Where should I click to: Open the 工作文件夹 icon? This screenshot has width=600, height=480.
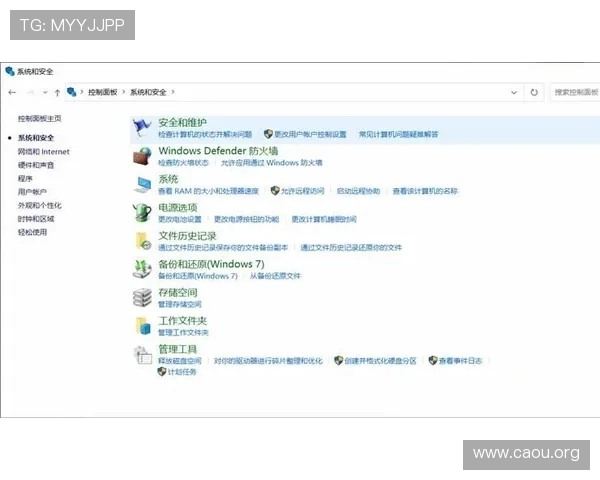tap(143, 326)
